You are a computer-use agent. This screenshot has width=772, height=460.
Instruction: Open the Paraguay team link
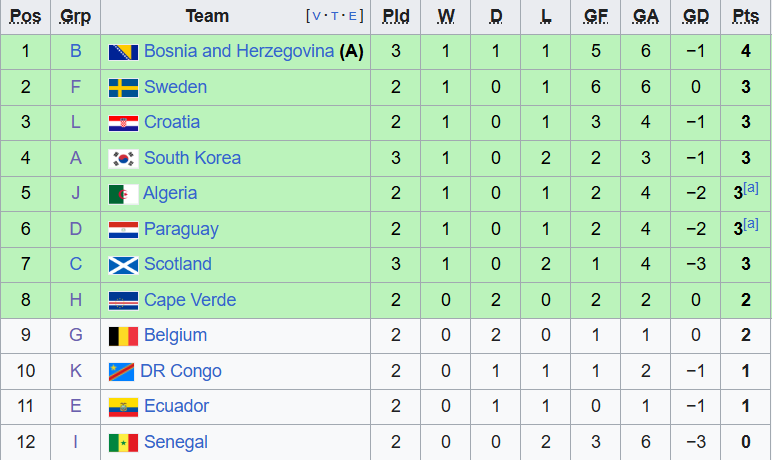coord(181,230)
